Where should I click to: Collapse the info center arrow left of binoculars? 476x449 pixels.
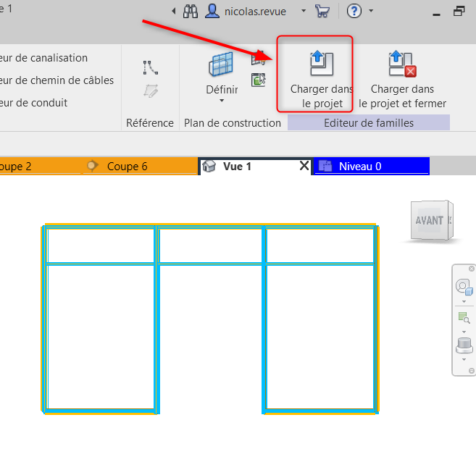point(174,12)
